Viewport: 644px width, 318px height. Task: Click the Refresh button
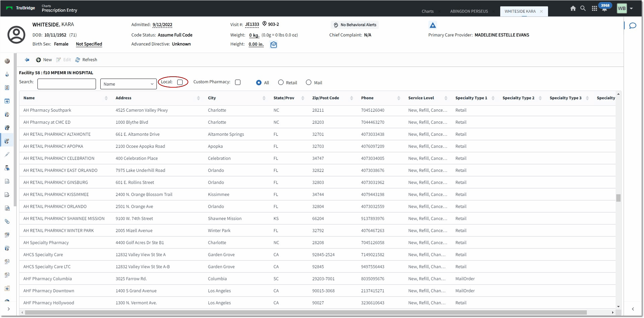(86, 60)
